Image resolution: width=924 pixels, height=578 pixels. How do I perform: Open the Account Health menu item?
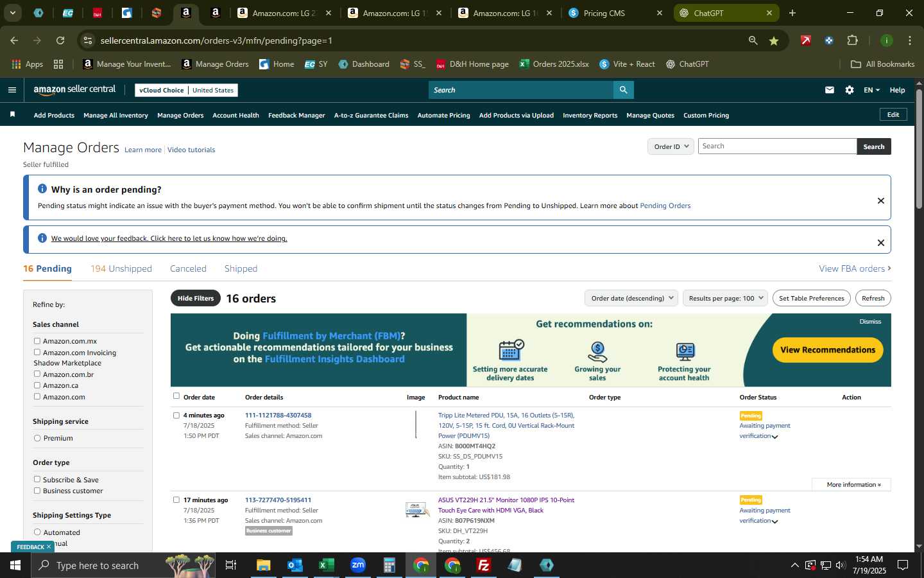[235, 116]
